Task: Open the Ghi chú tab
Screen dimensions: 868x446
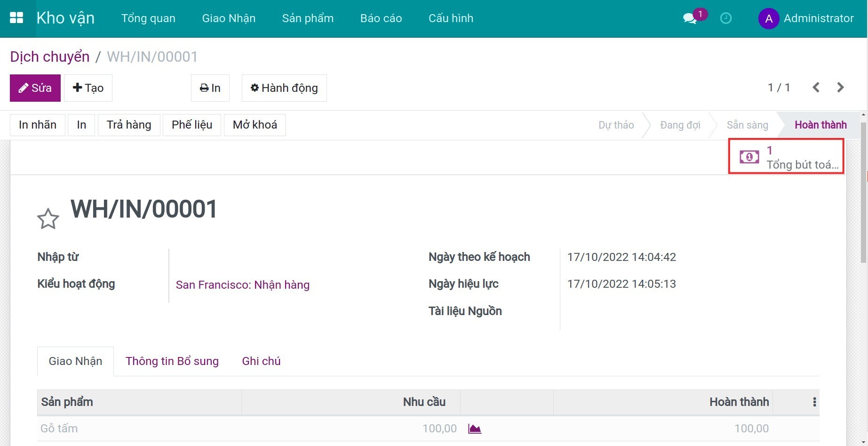Action: (261, 361)
